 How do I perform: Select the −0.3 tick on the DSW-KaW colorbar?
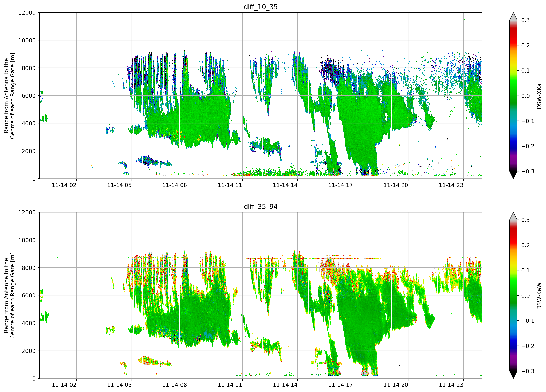pos(528,371)
